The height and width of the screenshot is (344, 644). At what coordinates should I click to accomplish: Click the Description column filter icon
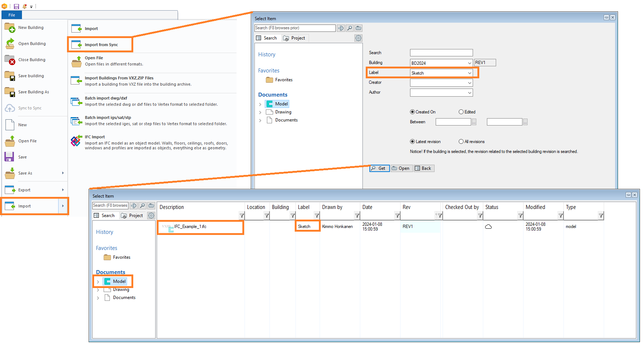(x=242, y=216)
